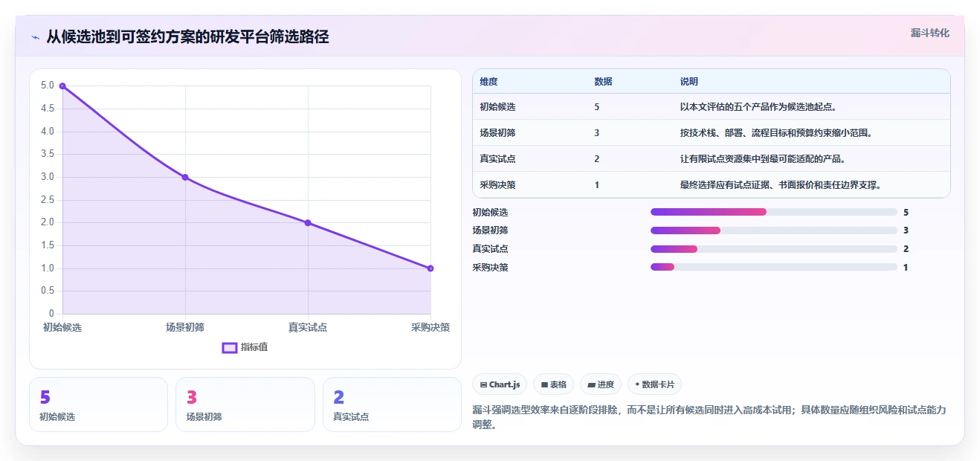Click the 漏斗转化 label in the header
Screen dimensions: 980x461
coord(929,33)
